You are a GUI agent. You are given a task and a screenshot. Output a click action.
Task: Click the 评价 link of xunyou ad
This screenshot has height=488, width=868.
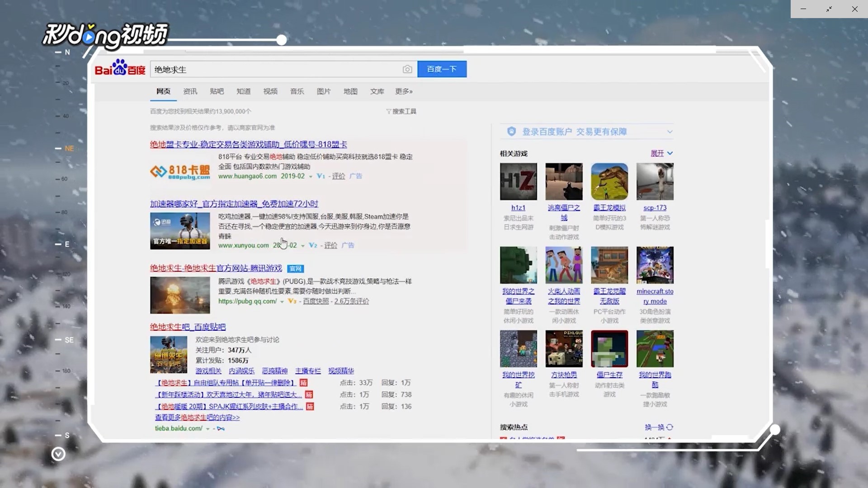pyautogui.click(x=330, y=245)
